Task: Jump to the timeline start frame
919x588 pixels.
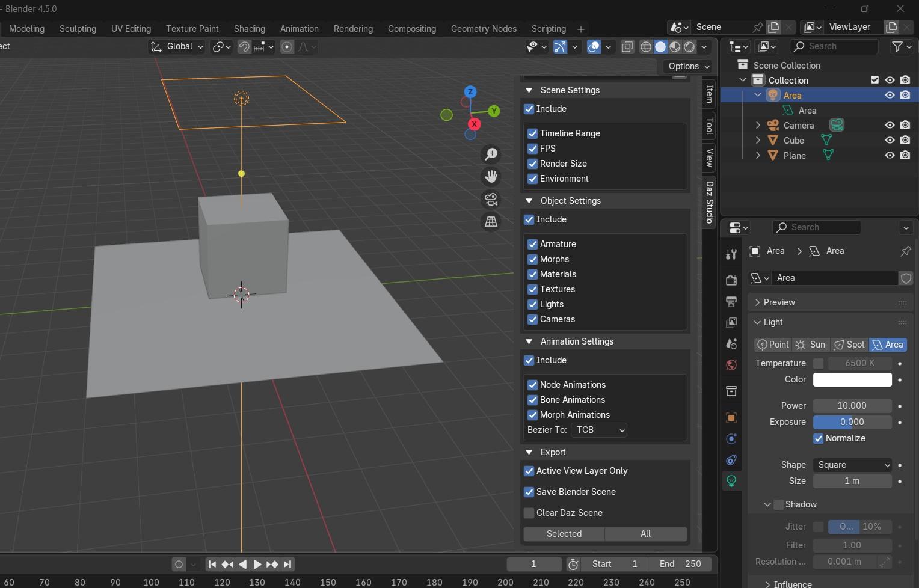Action: [212, 564]
